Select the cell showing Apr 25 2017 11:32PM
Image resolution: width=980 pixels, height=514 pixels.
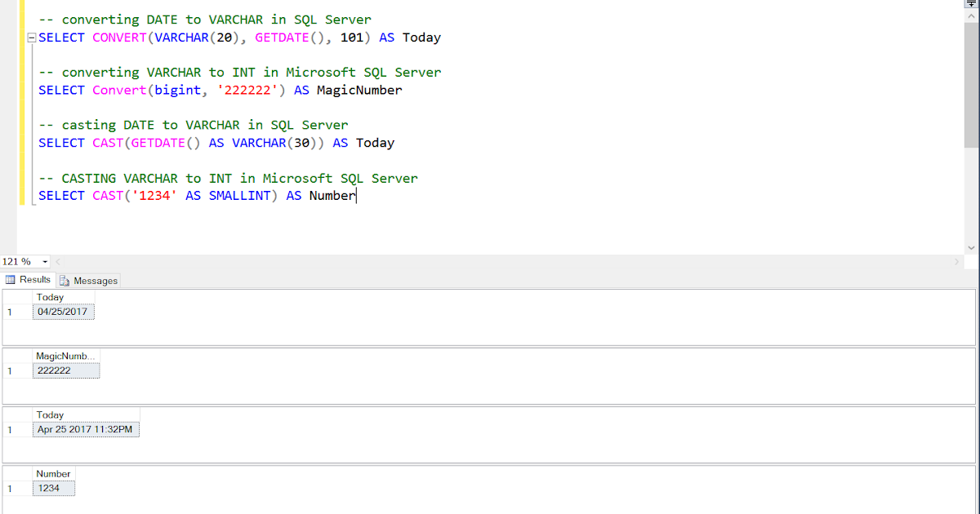(x=86, y=428)
